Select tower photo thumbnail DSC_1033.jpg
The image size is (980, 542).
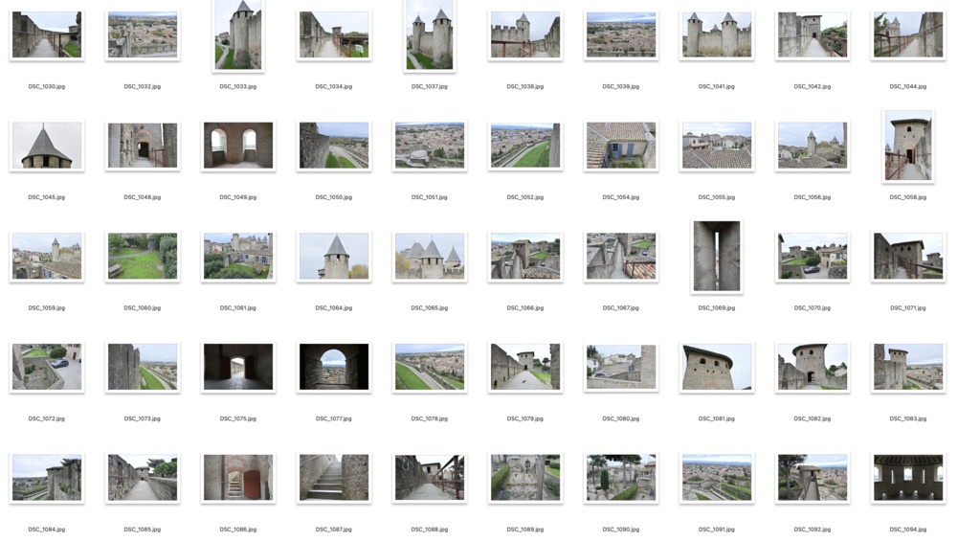pos(238,35)
